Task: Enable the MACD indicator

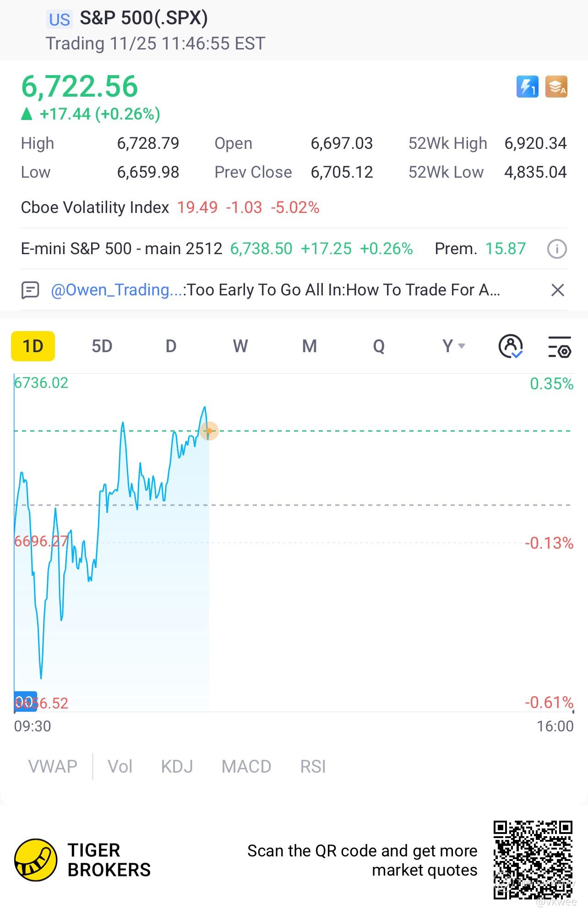Action: (x=246, y=767)
